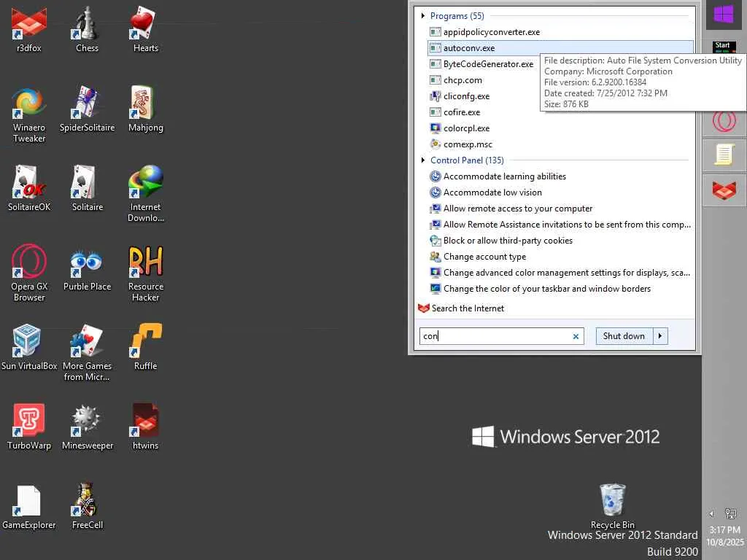
Task: Collapse the Programs (55) group
Action: [x=422, y=16]
